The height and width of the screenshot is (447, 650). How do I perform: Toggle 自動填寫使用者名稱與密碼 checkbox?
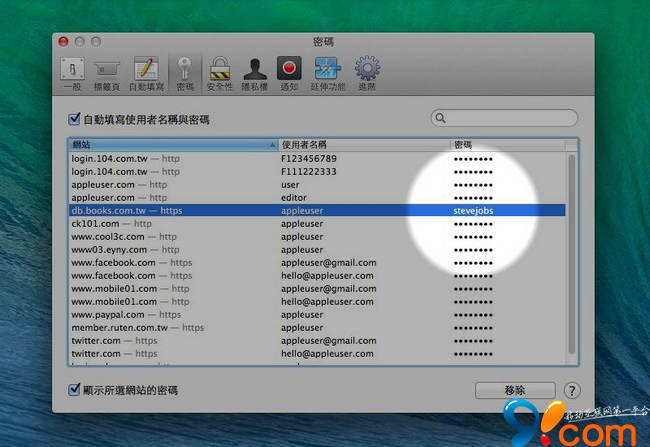coord(75,119)
